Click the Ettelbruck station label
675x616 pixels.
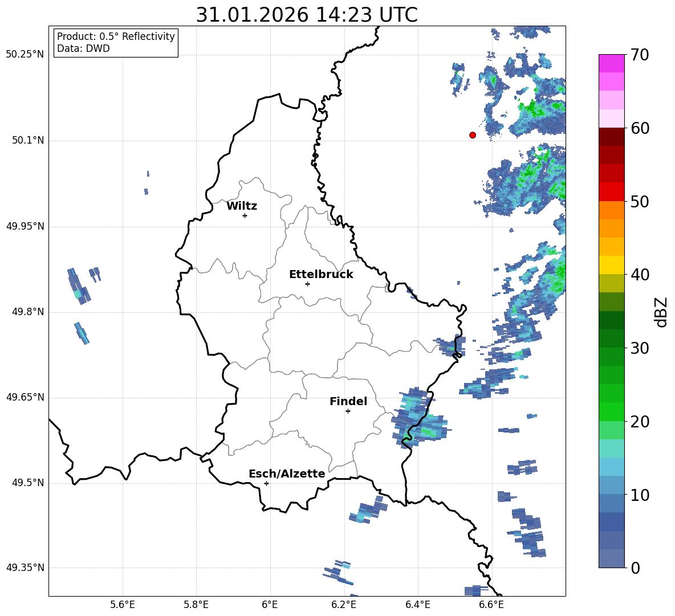[321, 275]
